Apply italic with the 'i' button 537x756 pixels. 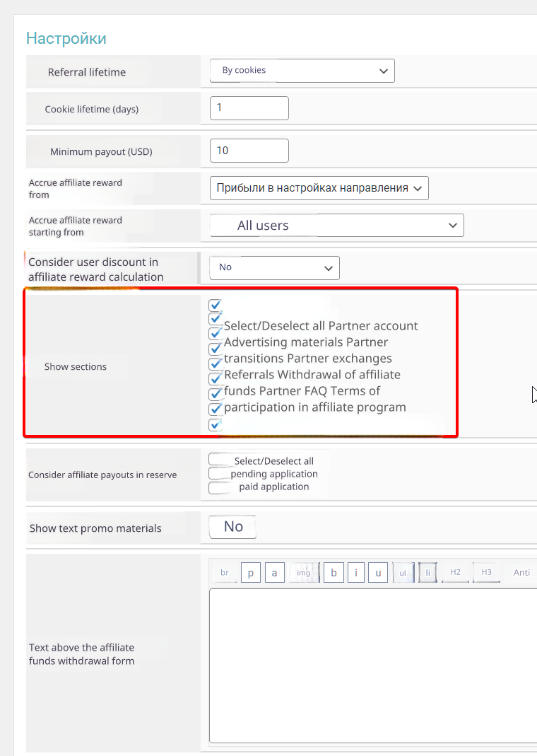coord(356,573)
